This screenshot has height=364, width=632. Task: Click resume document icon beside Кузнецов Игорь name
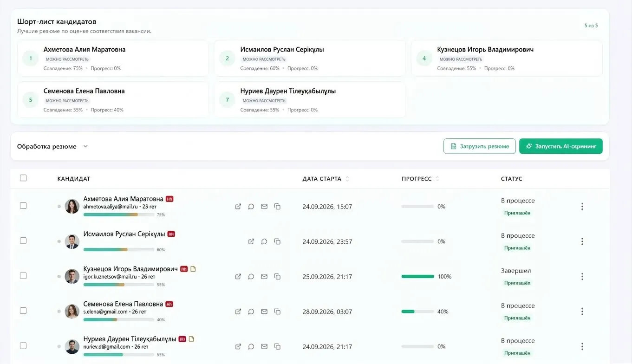tap(193, 269)
